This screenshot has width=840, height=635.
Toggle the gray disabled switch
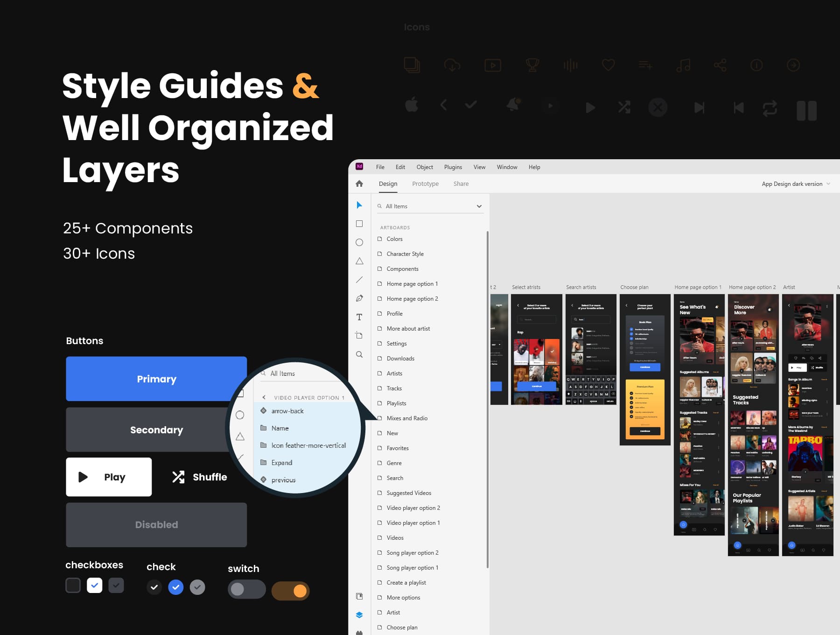click(246, 589)
